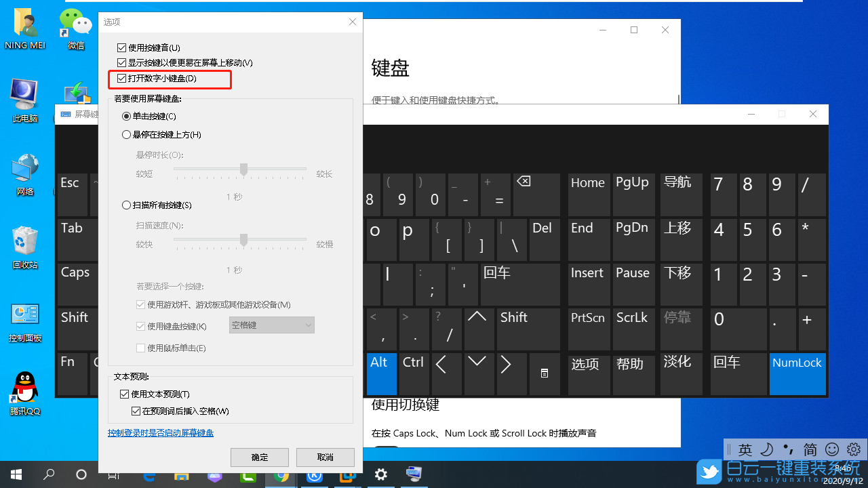Click the 简 simplified Chinese indicator
The image size is (868, 488).
pyautogui.click(x=810, y=449)
